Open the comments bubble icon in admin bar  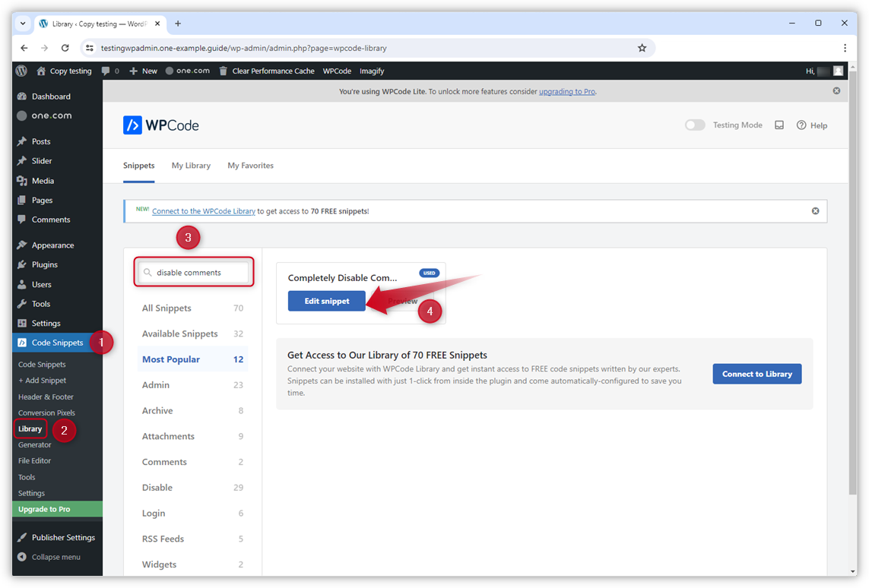[106, 71]
